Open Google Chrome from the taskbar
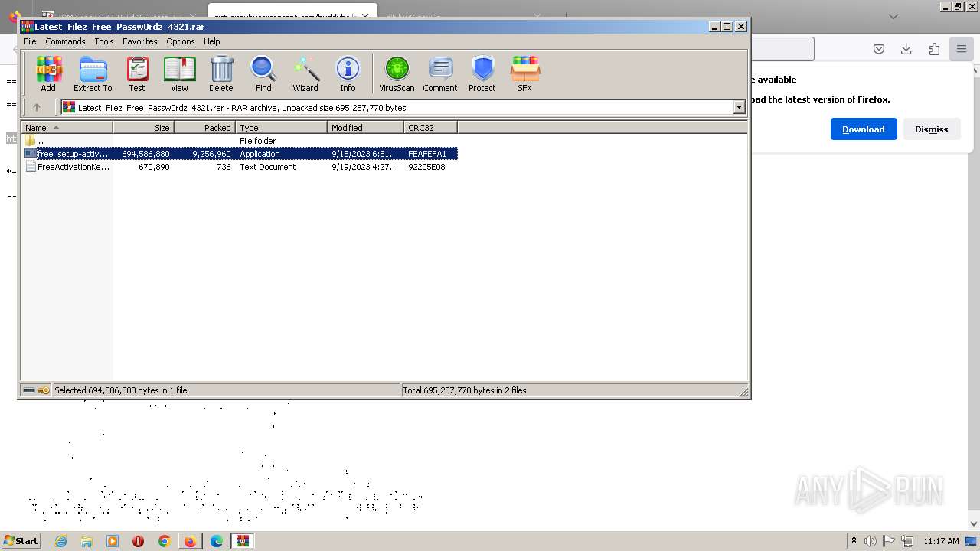980x551 pixels. [x=164, y=541]
